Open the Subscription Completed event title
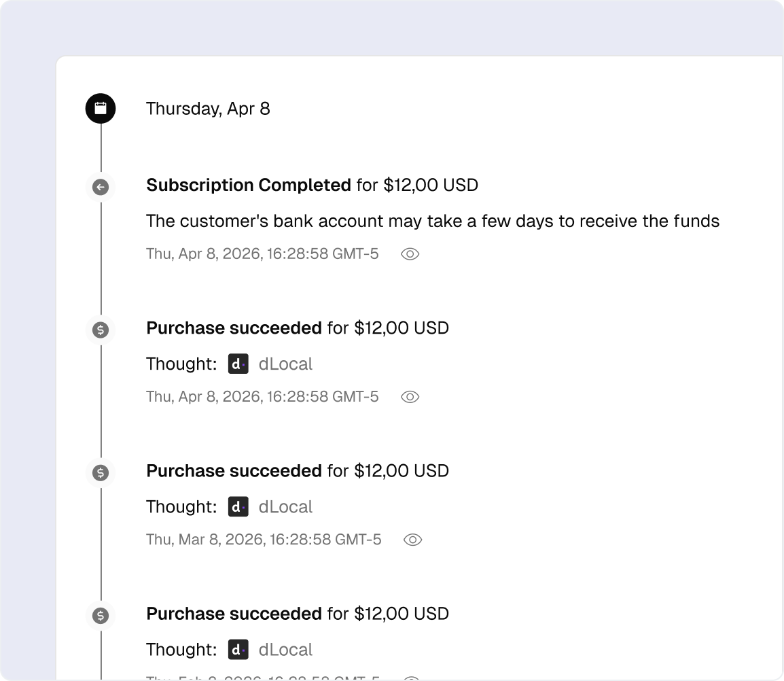The width and height of the screenshot is (784, 681). (248, 185)
